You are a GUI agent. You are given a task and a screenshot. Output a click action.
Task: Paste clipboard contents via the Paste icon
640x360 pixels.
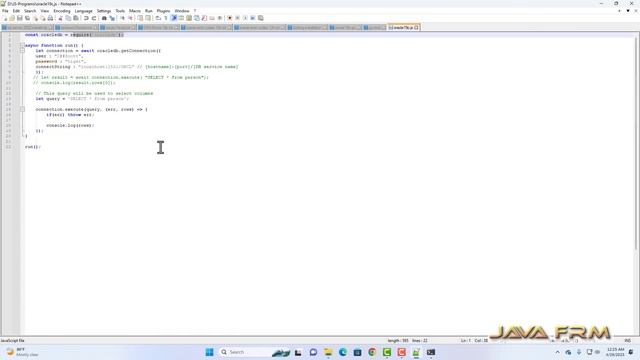coord(76,18)
